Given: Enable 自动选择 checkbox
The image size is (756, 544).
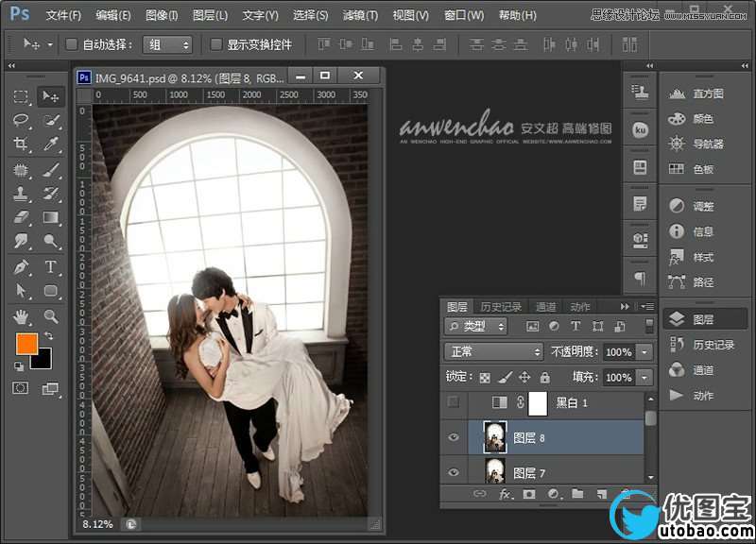Looking at the screenshot, I should click(x=72, y=44).
